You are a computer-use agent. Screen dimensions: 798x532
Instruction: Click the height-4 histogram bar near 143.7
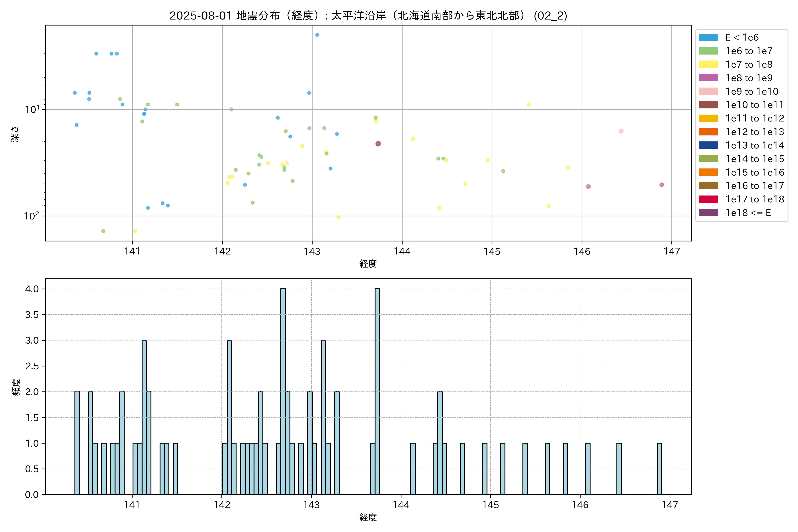click(x=377, y=391)
